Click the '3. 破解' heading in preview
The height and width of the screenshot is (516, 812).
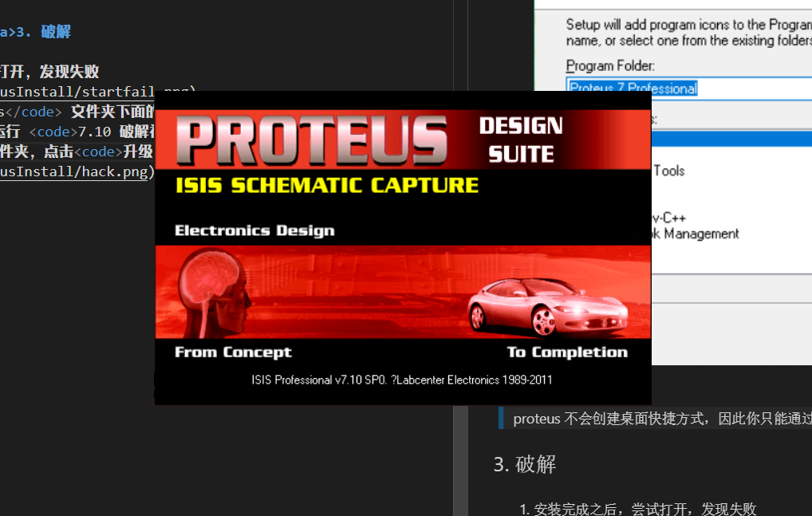click(525, 465)
